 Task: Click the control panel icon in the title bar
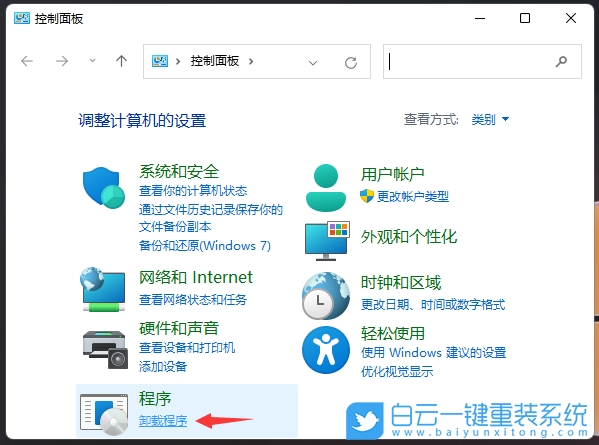(22, 18)
